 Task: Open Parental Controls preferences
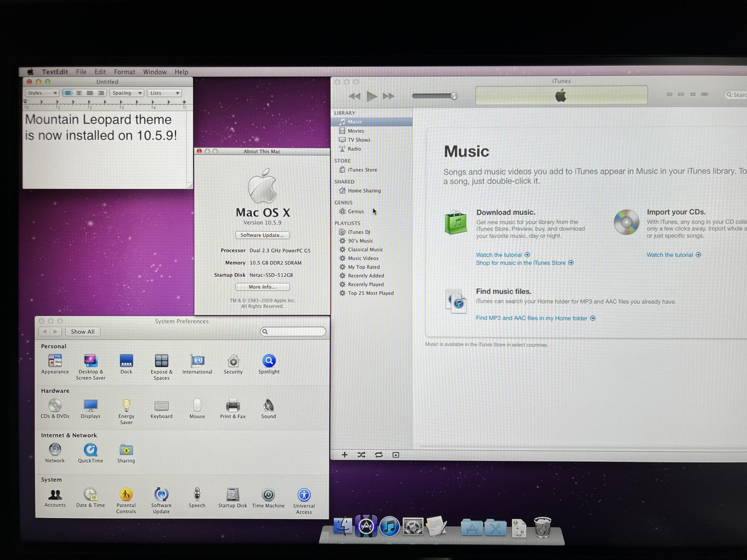click(126, 500)
